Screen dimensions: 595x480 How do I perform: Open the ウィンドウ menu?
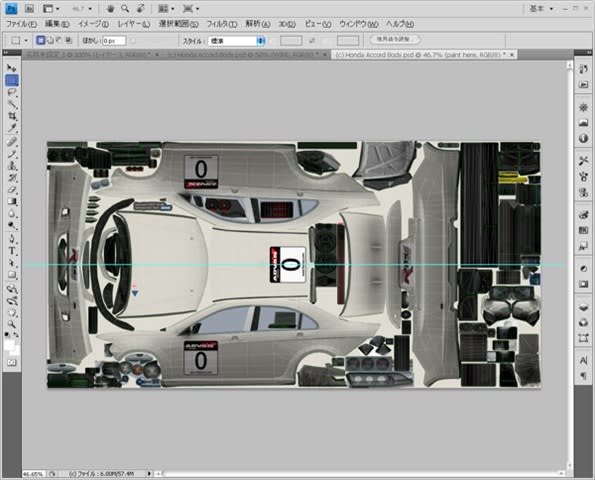pos(359,24)
